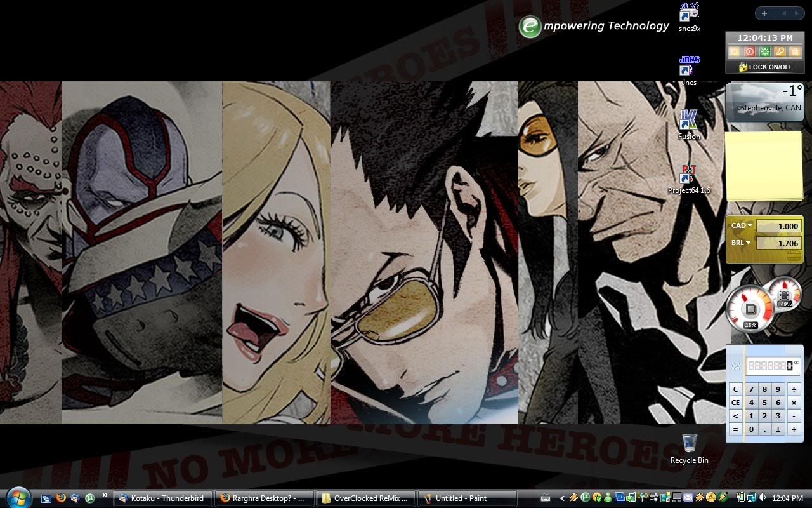Launch the Fusion emulator shortcut
This screenshot has width=812, height=508.
coord(689,124)
